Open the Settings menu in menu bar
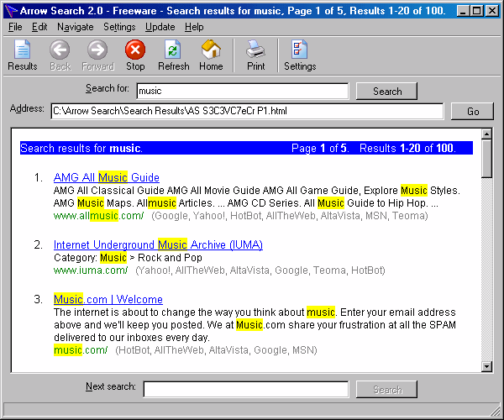Image resolution: width=504 pixels, height=420 pixels. (119, 27)
